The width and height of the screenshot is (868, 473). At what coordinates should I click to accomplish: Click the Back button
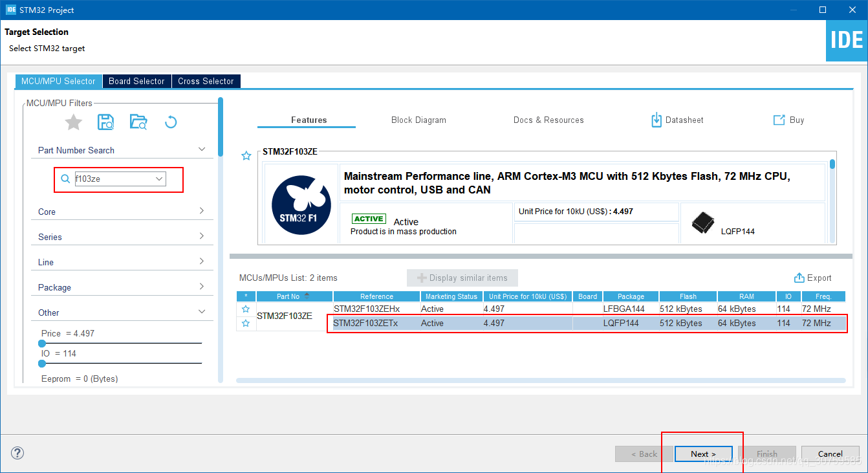point(643,454)
